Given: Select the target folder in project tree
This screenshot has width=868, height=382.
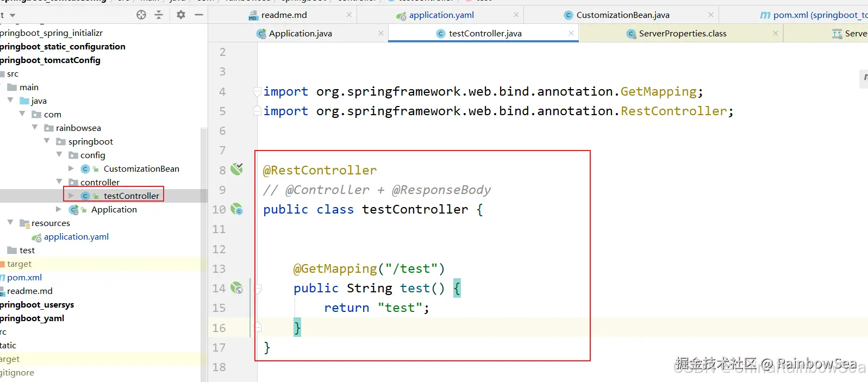Looking at the screenshot, I should click(x=19, y=264).
